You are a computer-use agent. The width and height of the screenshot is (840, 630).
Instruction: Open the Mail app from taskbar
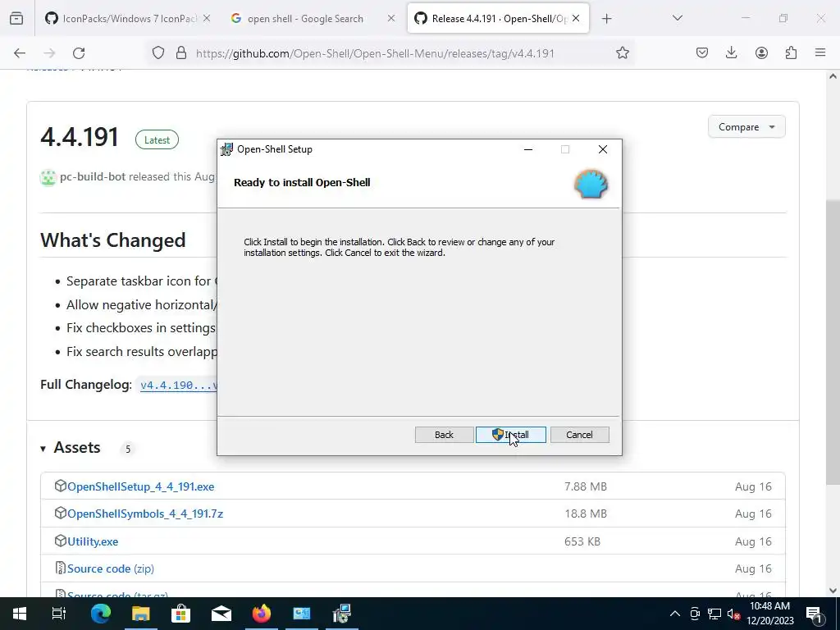221,614
